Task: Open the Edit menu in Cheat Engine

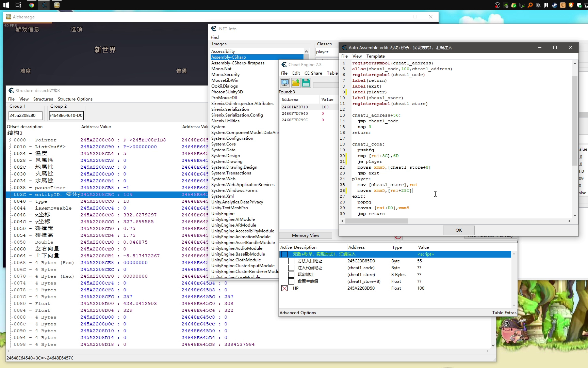Action: [x=296, y=73]
